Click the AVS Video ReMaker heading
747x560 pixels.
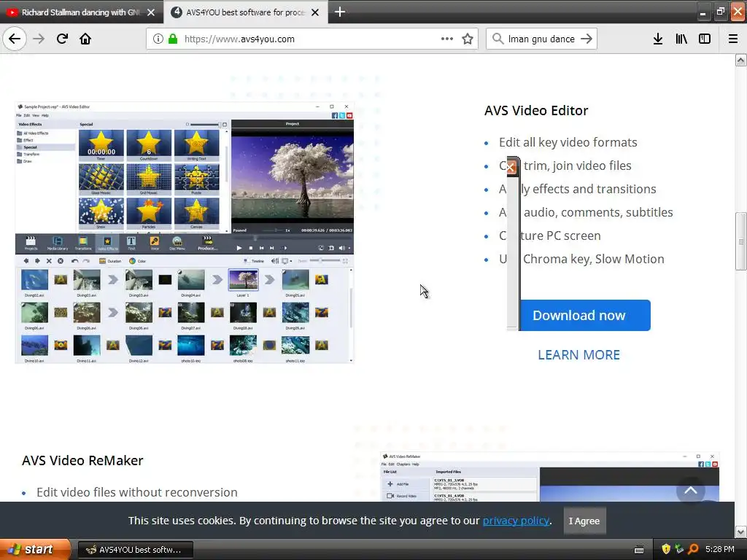coord(82,461)
